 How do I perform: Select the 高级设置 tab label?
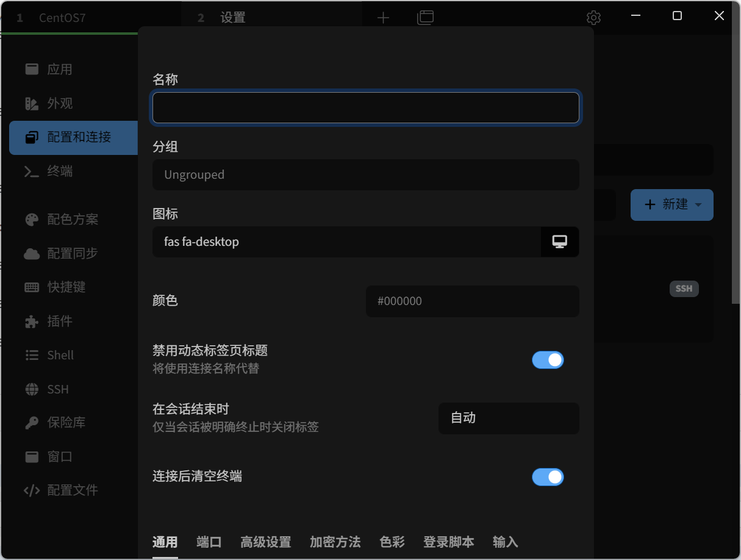[266, 542]
